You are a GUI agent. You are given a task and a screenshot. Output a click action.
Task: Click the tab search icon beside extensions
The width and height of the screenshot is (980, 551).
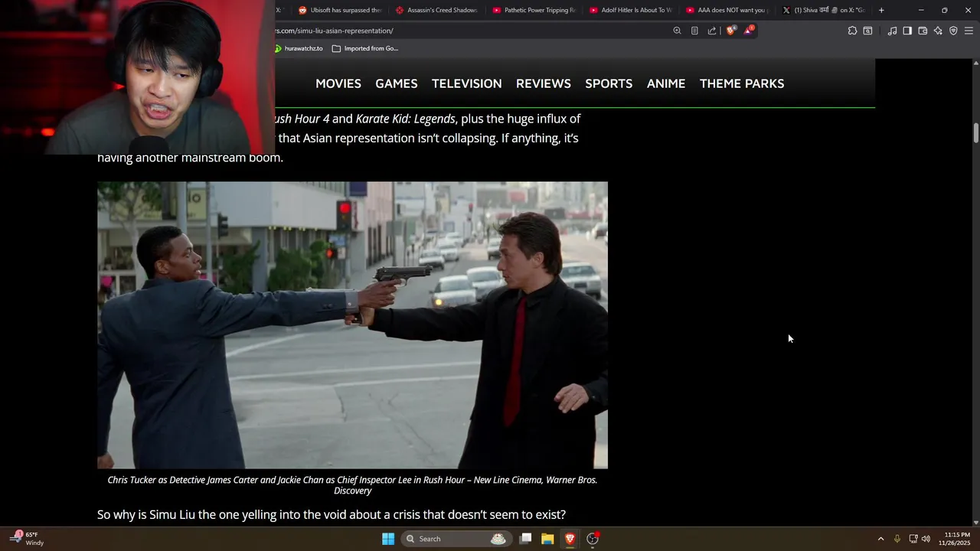pyautogui.click(x=867, y=31)
